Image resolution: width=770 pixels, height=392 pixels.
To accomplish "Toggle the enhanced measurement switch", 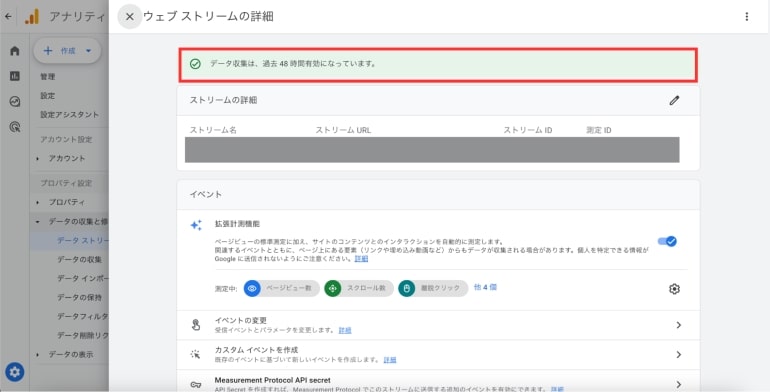I will [667, 241].
